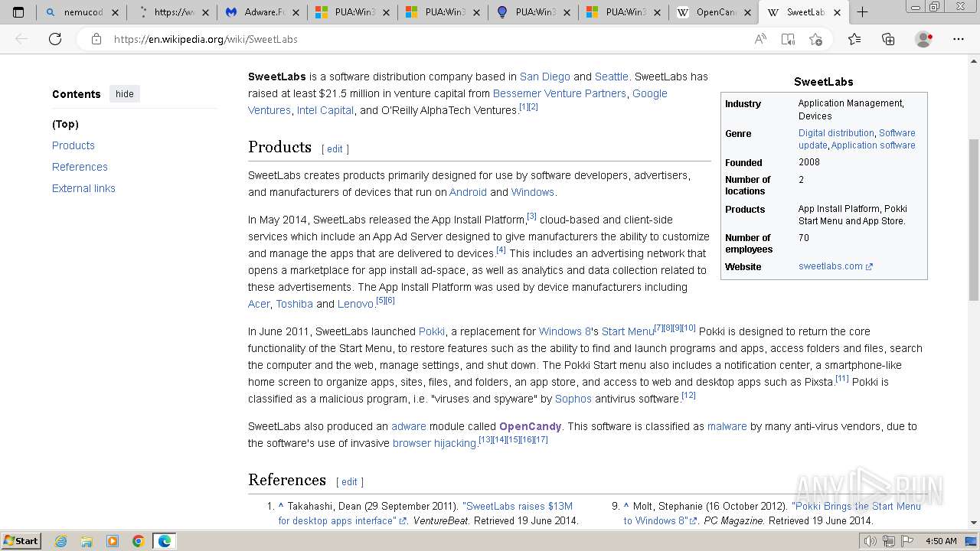
Task: Click the vertical page scrollbar thumb
Action: coord(974,220)
